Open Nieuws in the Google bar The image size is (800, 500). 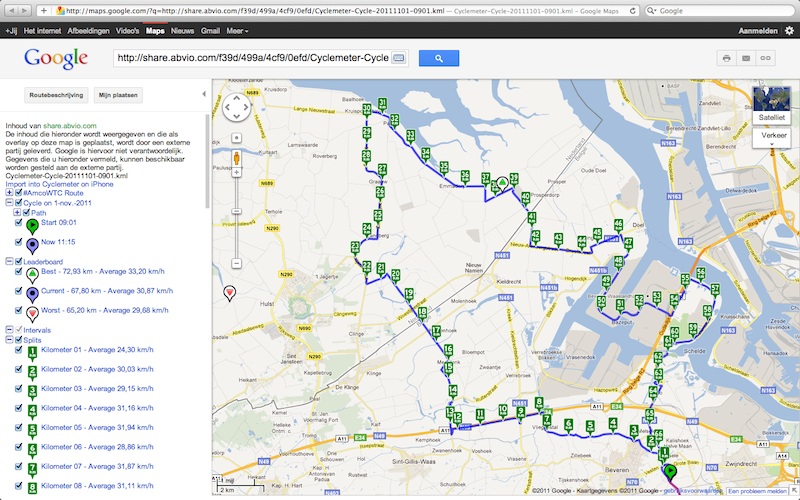(182, 31)
